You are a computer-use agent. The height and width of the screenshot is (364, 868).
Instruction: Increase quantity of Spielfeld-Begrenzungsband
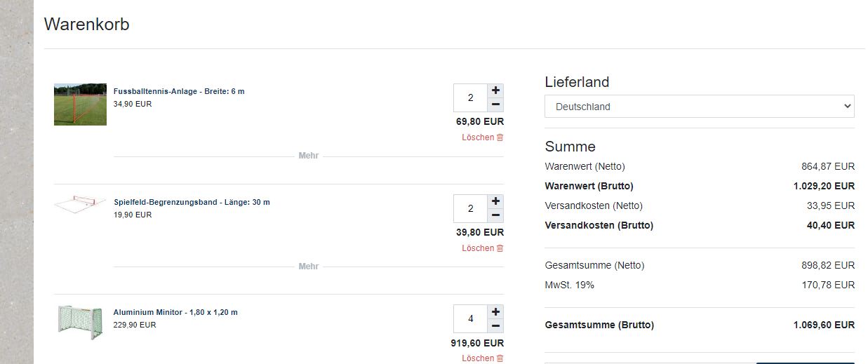[496, 201]
